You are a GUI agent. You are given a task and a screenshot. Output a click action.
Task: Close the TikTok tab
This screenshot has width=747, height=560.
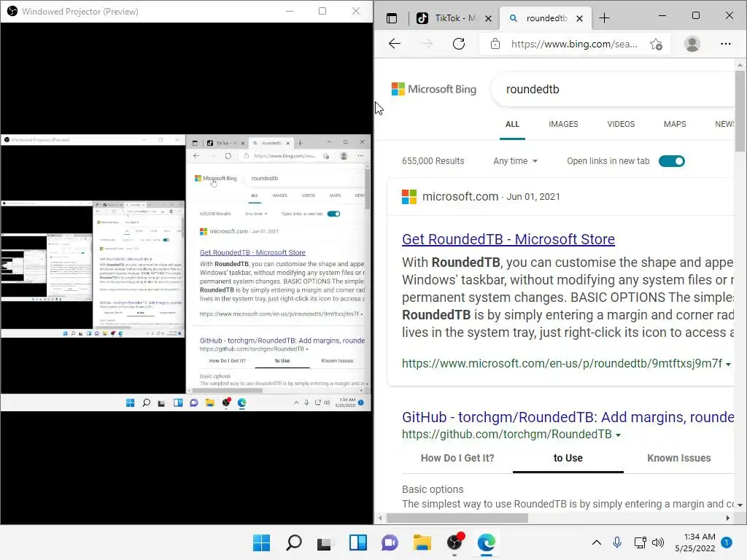click(x=488, y=18)
